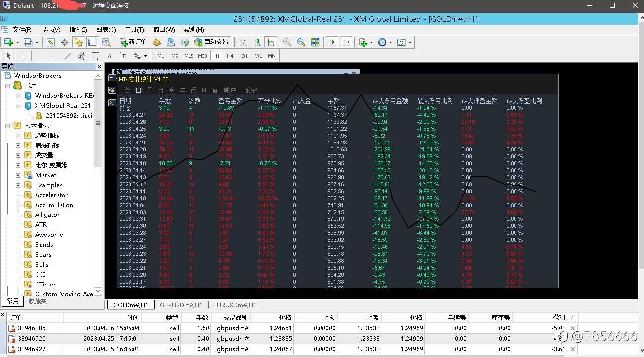Select the 周 period in statistics panel

click(x=149, y=90)
